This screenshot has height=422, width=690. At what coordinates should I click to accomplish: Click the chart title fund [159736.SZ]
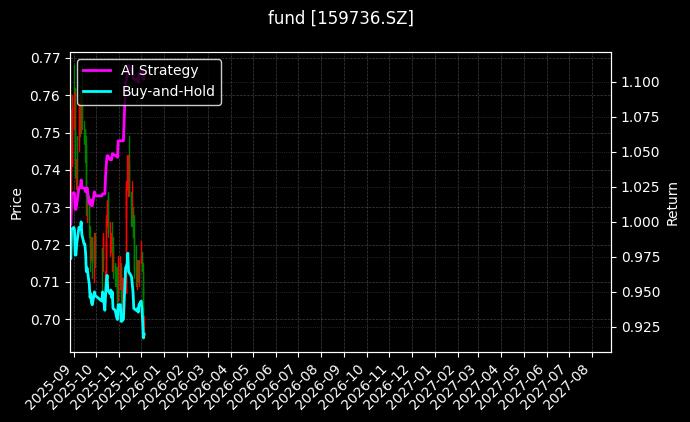click(341, 18)
